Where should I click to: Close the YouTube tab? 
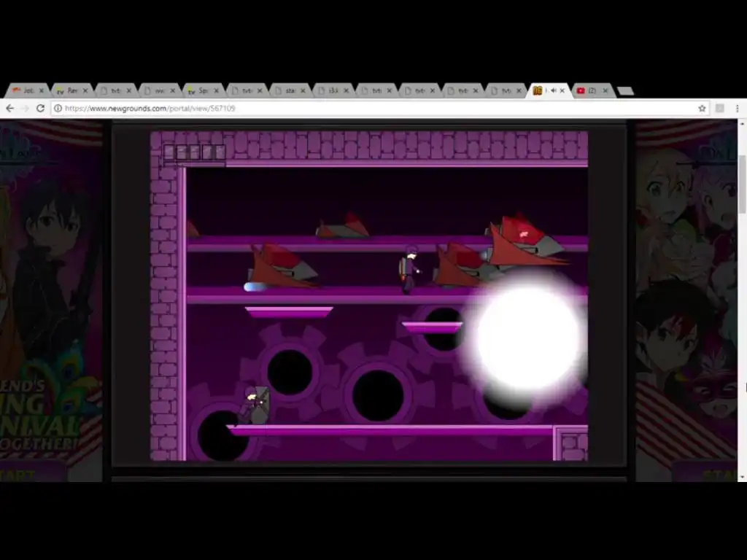[605, 90]
